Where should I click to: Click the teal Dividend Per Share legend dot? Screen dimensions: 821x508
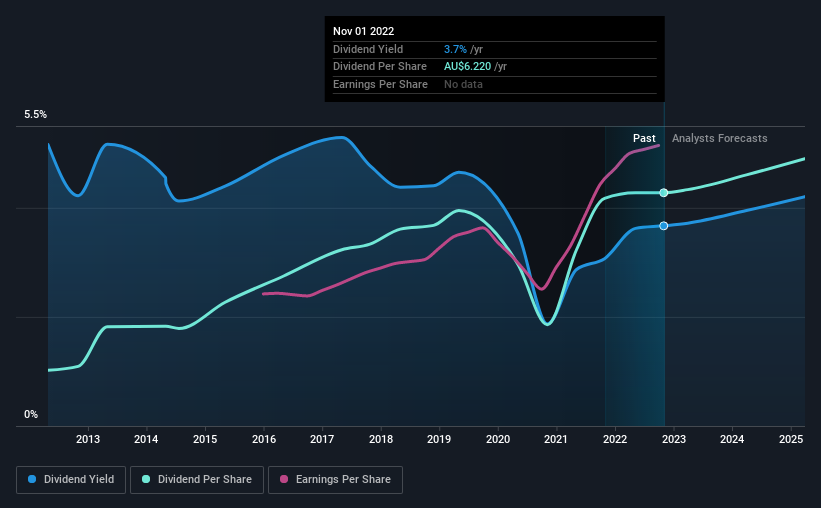point(146,479)
